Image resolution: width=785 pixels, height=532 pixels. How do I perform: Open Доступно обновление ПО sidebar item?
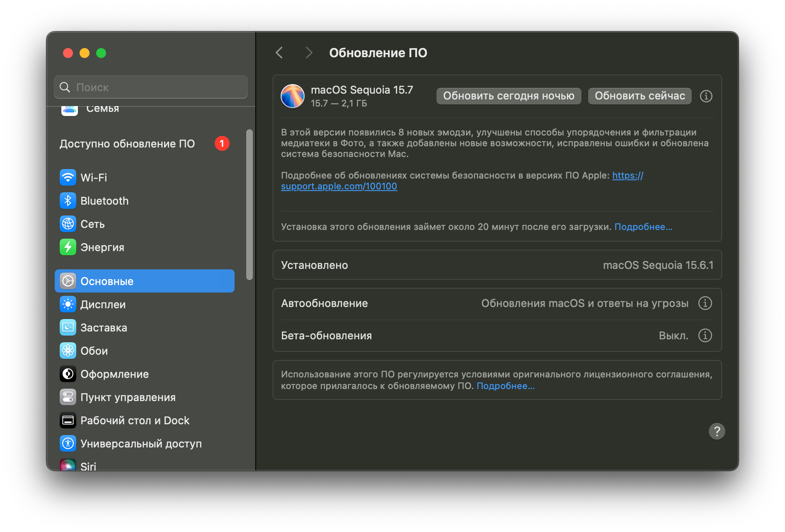click(144, 143)
